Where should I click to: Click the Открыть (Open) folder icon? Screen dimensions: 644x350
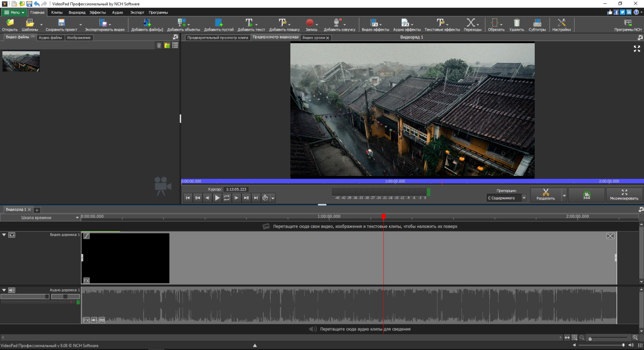coord(10,23)
